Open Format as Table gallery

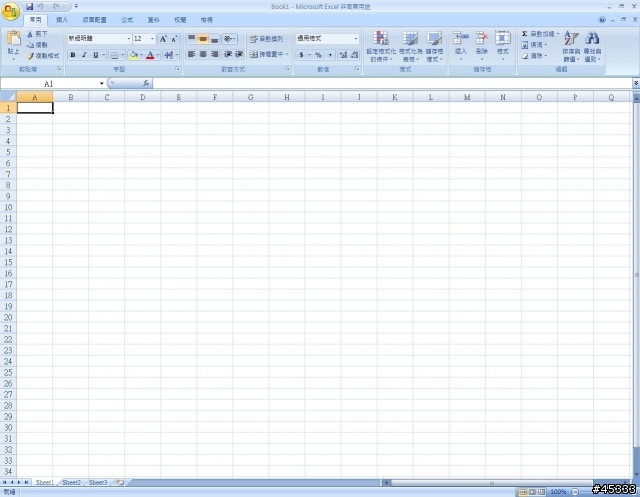(410, 46)
